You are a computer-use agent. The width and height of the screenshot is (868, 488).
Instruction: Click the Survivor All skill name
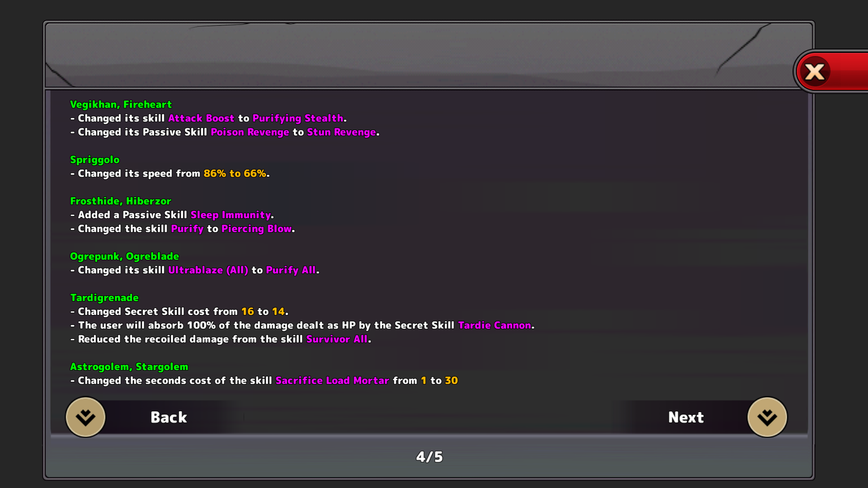coord(337,339)
